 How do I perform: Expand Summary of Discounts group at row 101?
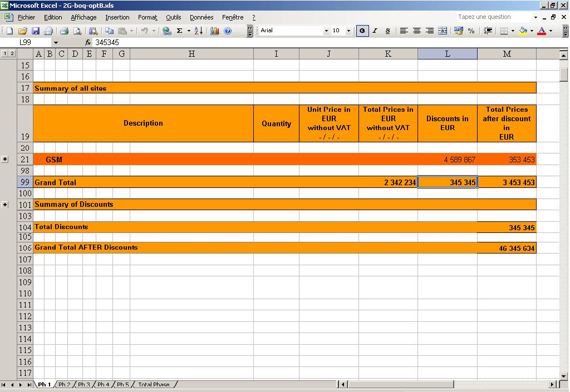pos(5,205)
